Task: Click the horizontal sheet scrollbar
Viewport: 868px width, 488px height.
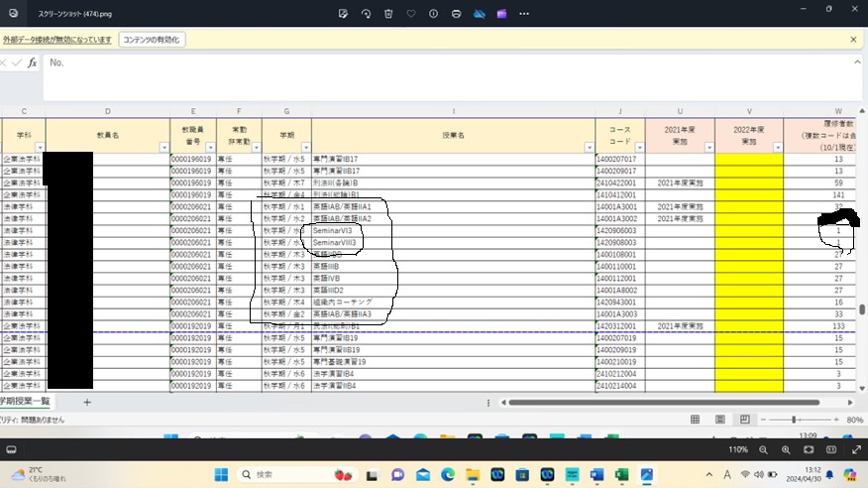Action: click(664, 402)
